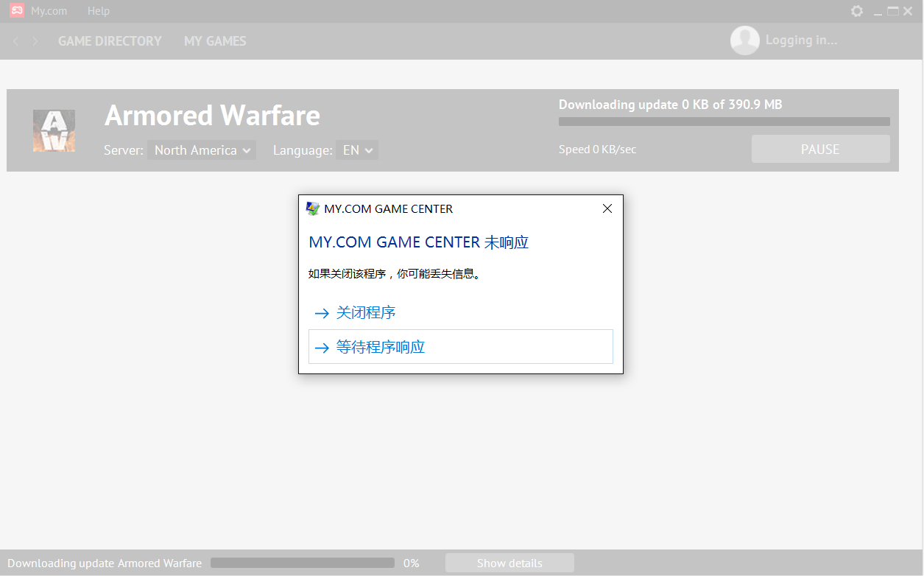This screenshot has height=576, width=924.
Task: Click the Armored Warfare game thumbnail
Action: [54, 130]
